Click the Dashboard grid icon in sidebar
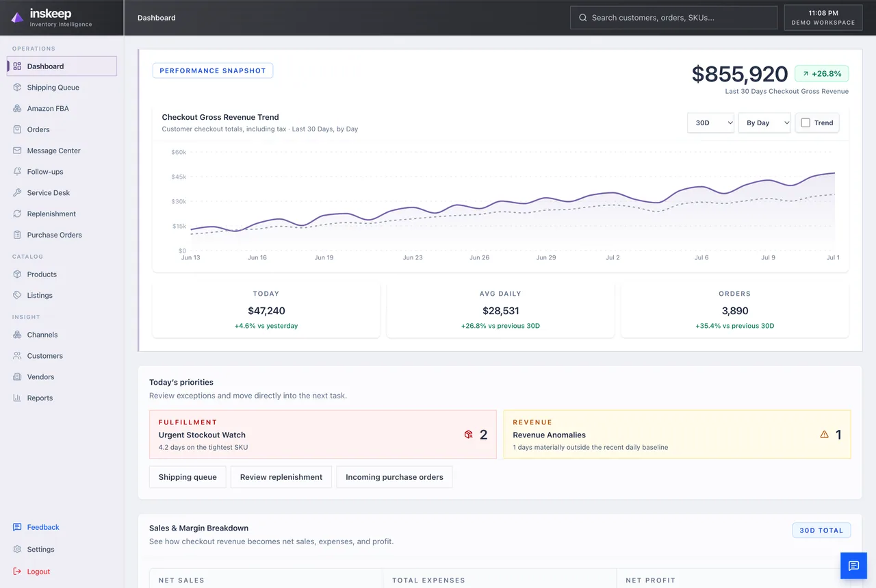The height and width of the screenshot is (588, 876). 17,66
